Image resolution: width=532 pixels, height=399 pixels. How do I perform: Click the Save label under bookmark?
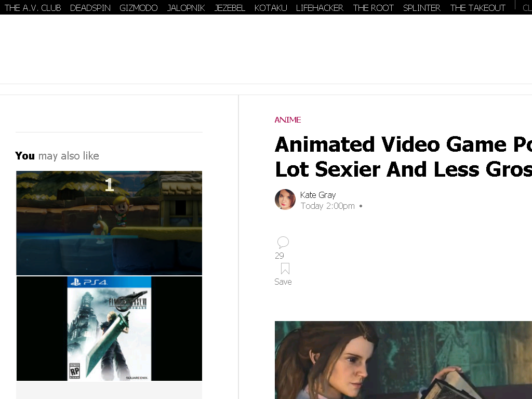(283, 282)
